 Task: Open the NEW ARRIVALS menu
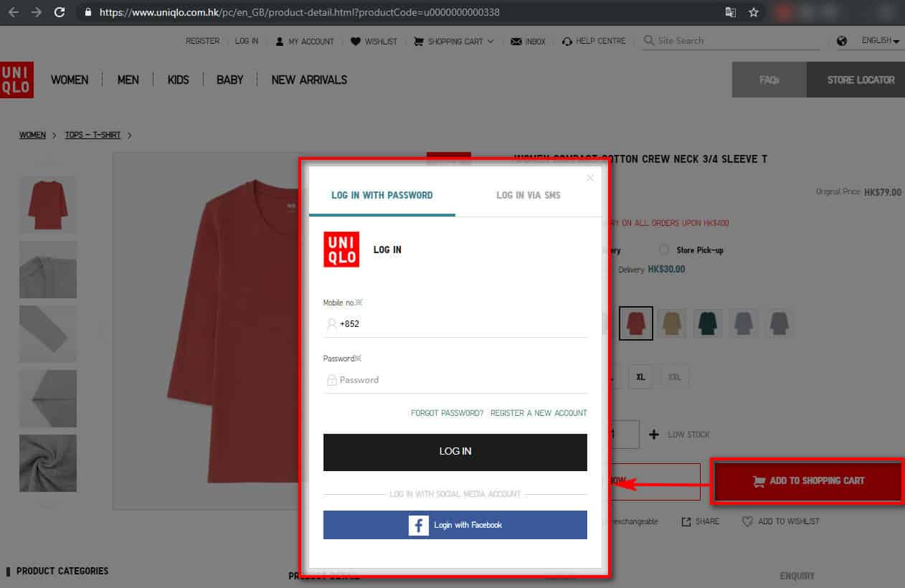309,80
